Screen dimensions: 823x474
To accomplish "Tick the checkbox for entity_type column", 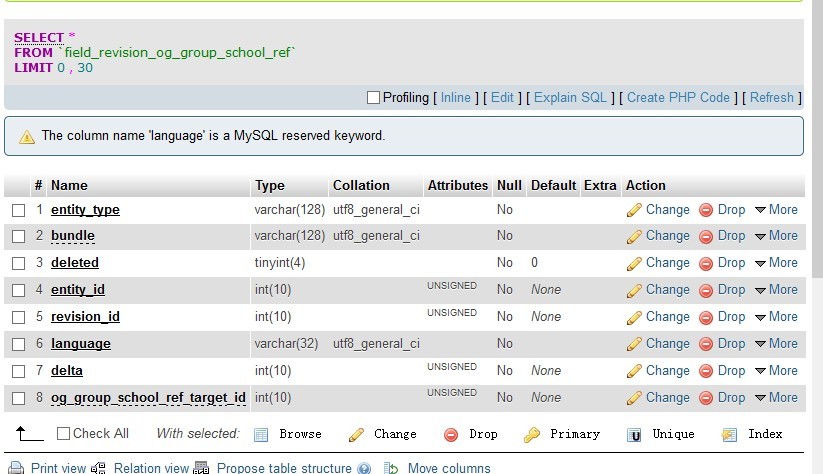I will 18,210.
